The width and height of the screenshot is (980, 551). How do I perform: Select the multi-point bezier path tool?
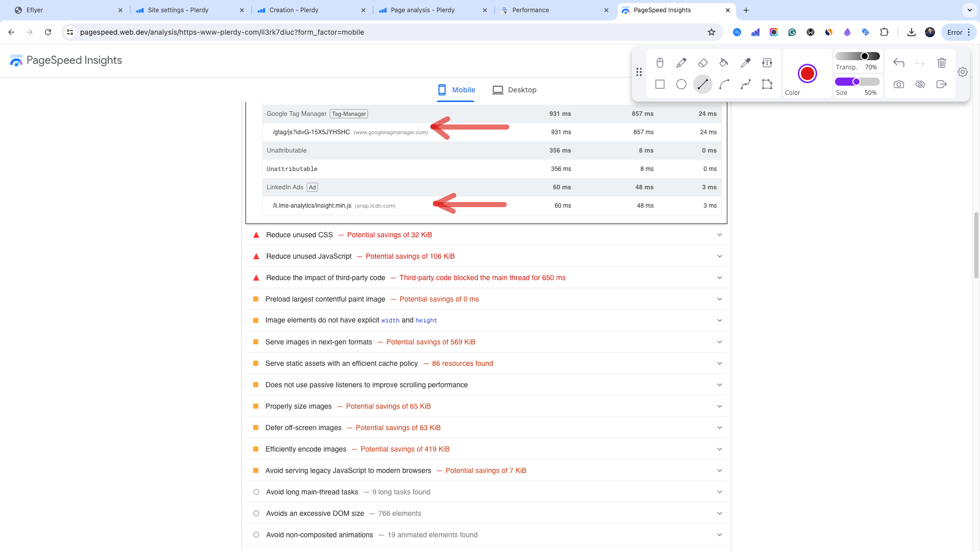(746, 84)
